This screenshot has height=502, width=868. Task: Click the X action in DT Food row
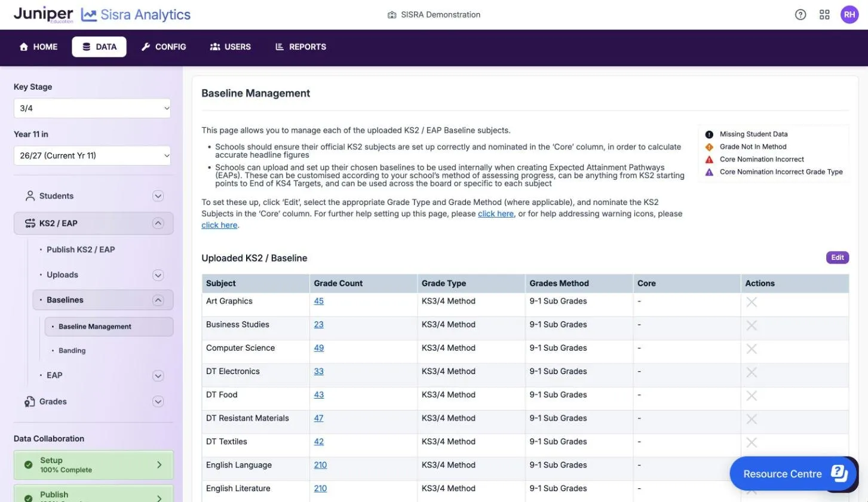pos(752,396)
